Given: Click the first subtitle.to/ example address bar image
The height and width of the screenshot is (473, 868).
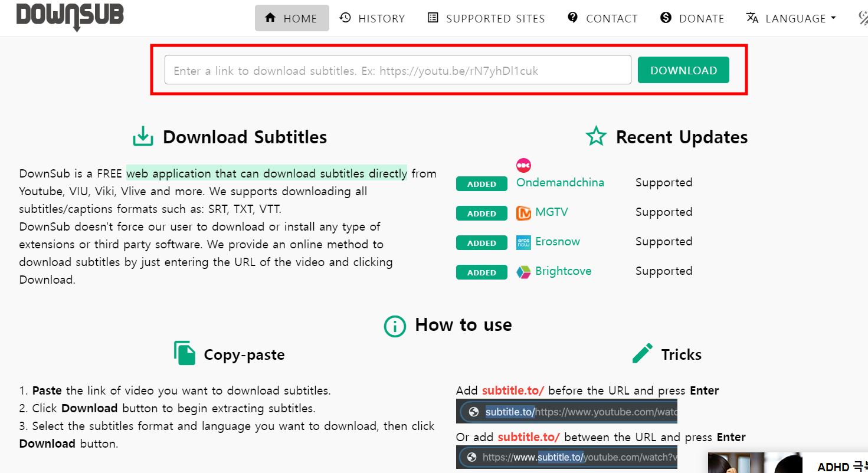Looking at the screenshot, I should coord(566,411).
